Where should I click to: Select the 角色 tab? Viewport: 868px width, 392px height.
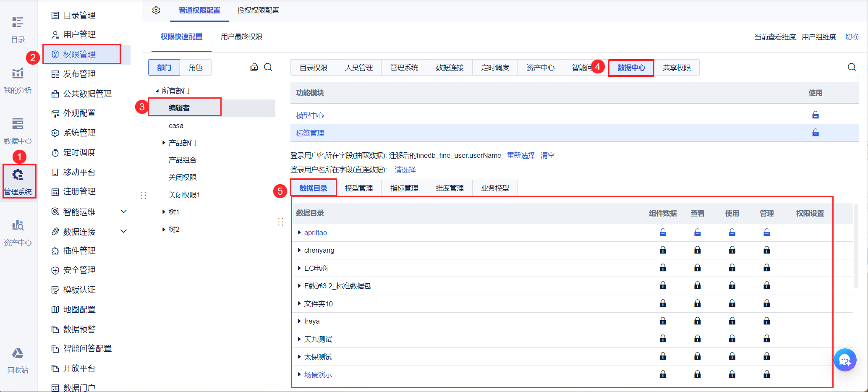[x=196, y=68]
